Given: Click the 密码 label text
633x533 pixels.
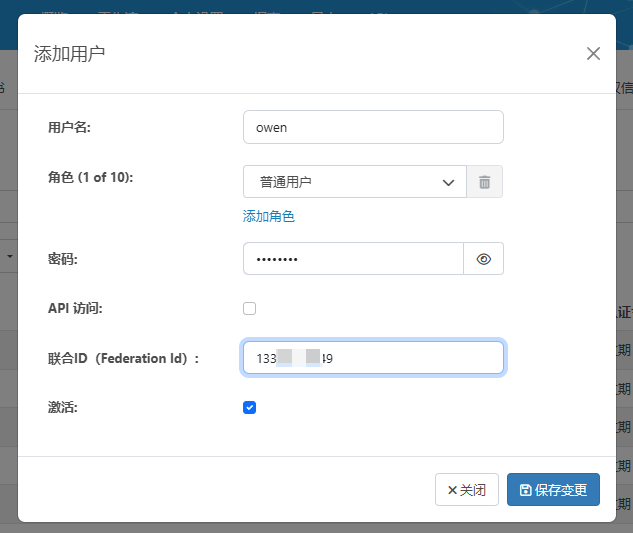Looking at the screenshot, I should 62,259.
